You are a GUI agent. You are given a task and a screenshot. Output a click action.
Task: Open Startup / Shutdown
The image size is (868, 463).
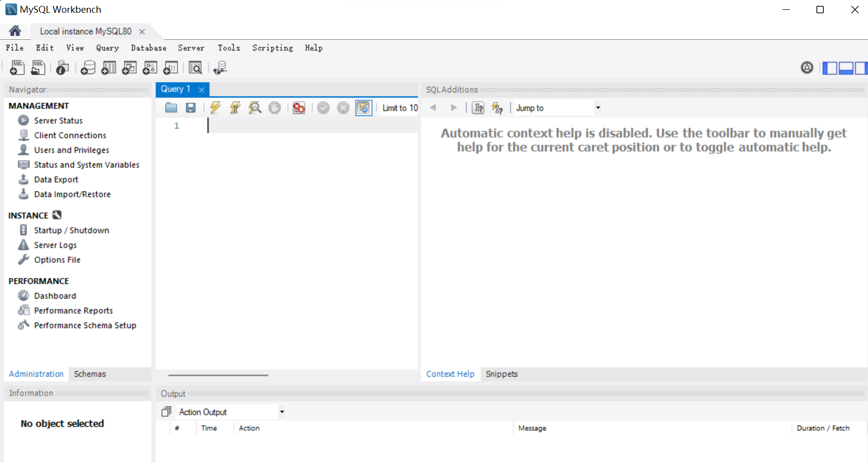[71, 230]
